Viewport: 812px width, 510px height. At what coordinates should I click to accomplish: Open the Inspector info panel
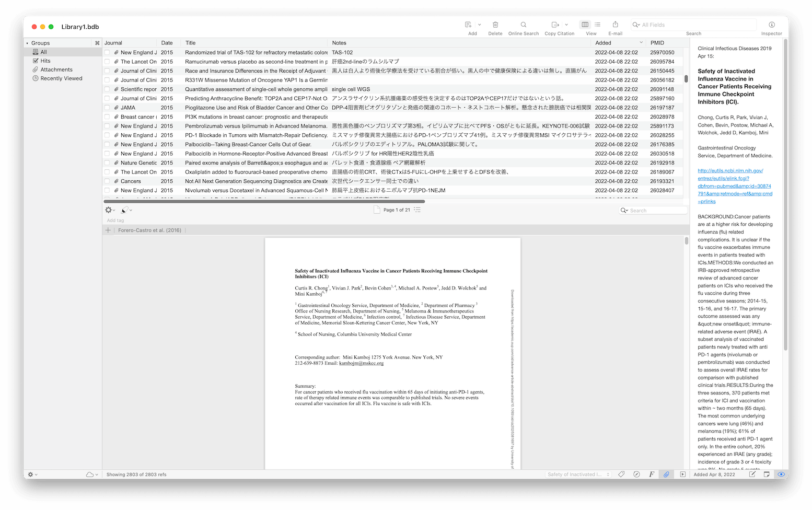771,25
